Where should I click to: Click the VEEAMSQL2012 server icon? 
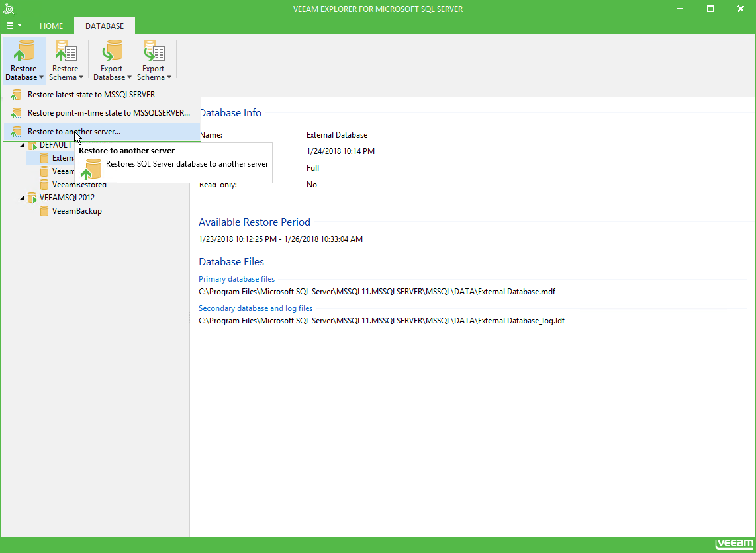tap(32, 198)
